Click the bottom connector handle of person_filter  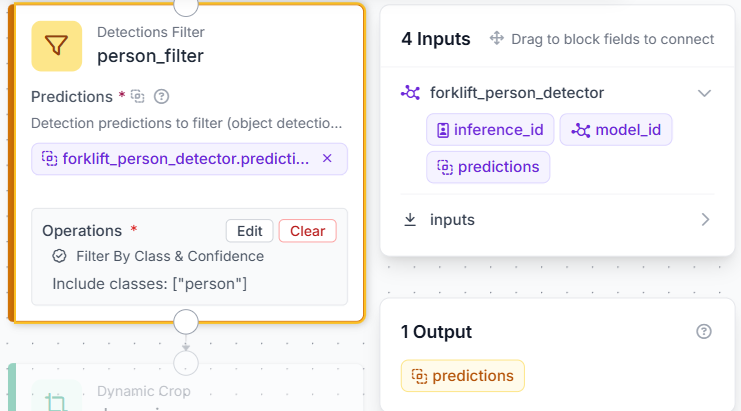186,322
